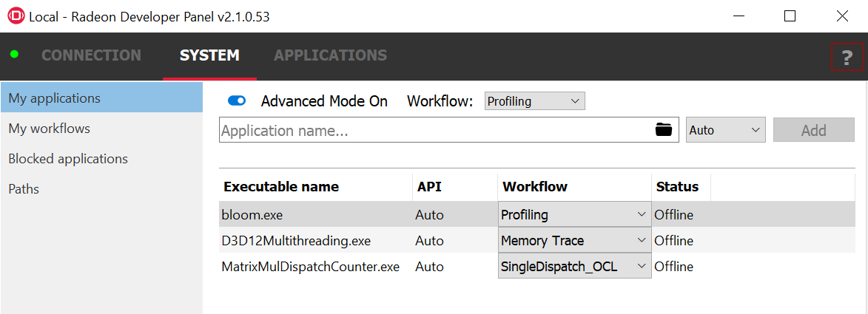This screenshot has width=868, height=314.
Task: Switch to the APPLICATIONS tab
Action: 330,55
